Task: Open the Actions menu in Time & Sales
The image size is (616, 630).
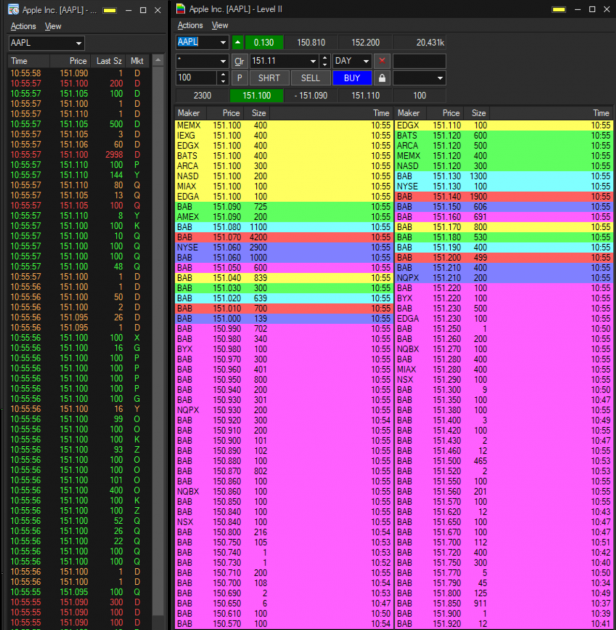Action: click(23, 26)
